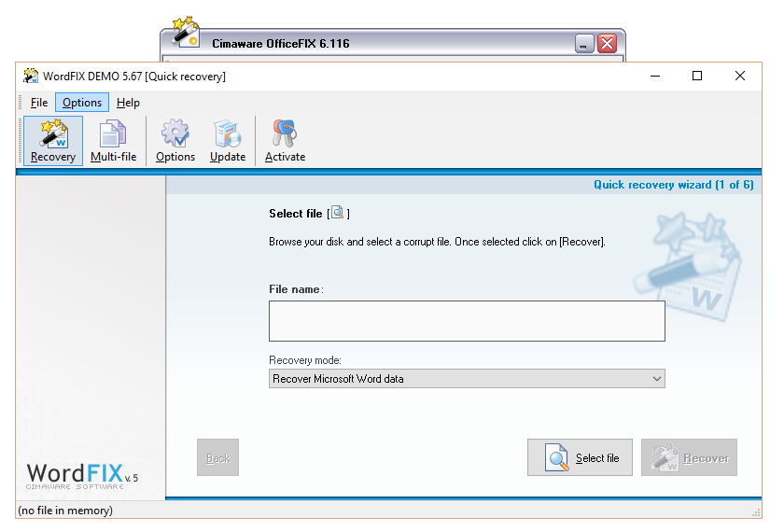This screenshot has width=784, height=532.
Task: Click the 'File name' label
Action: coord(294,289)
